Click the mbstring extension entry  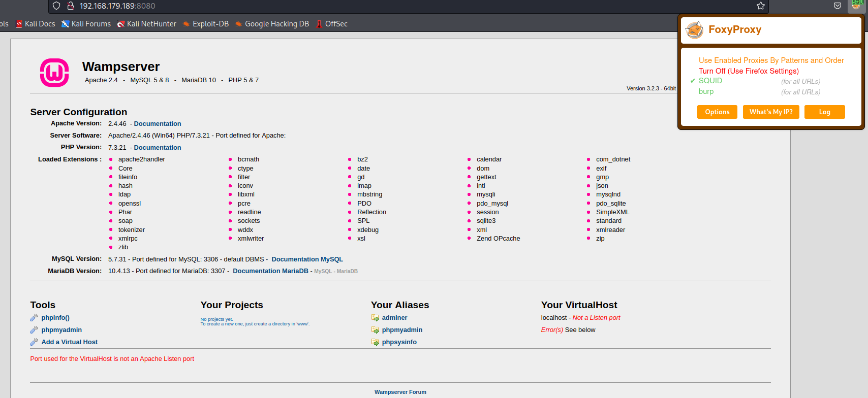click(369, 194)
